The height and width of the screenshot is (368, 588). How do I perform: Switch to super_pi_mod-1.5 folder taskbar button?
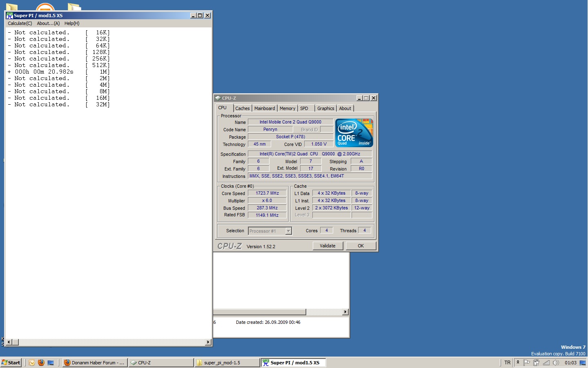(227, 363)
